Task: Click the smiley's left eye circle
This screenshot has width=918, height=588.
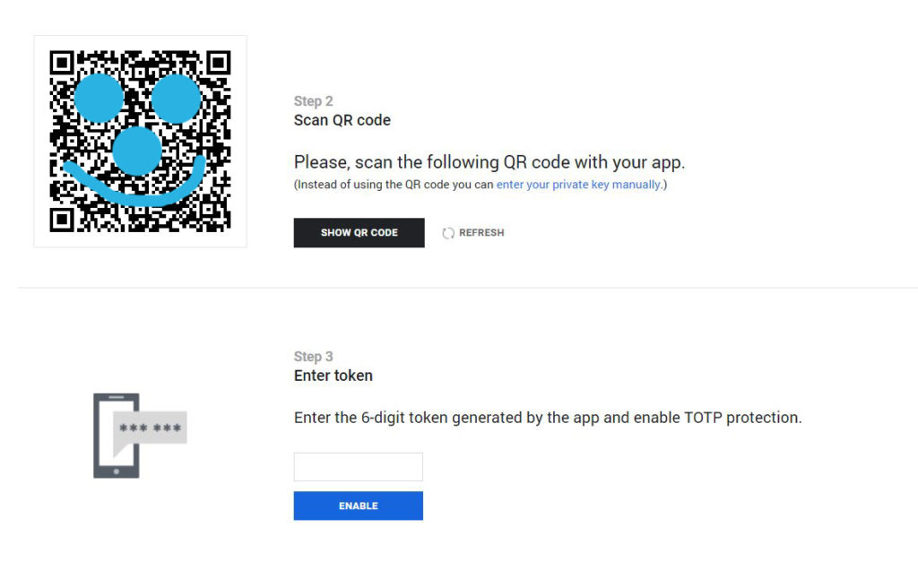Action: click(99, 98)
